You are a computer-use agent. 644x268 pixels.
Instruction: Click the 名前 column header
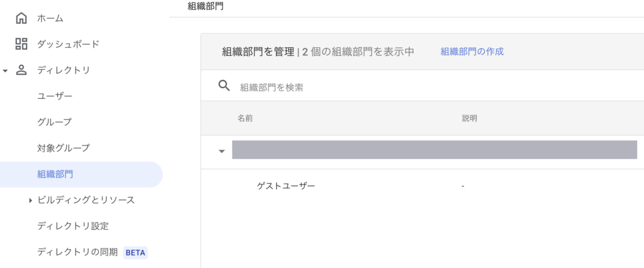[x=245, y=118]
